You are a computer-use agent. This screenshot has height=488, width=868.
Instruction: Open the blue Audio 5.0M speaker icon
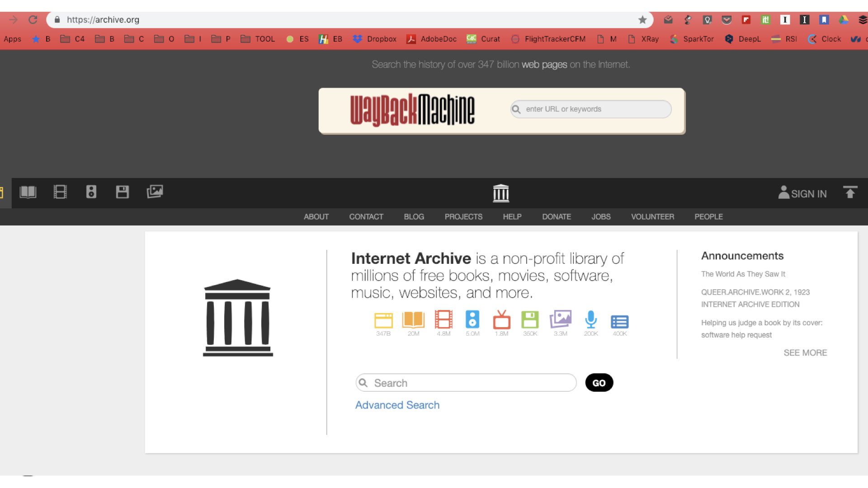point(472,319)
